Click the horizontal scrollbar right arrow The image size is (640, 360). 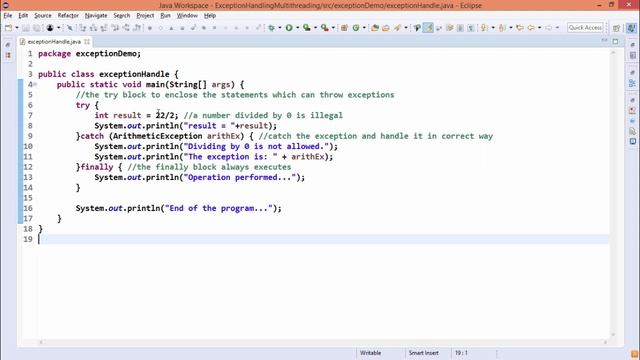[606, 342]
